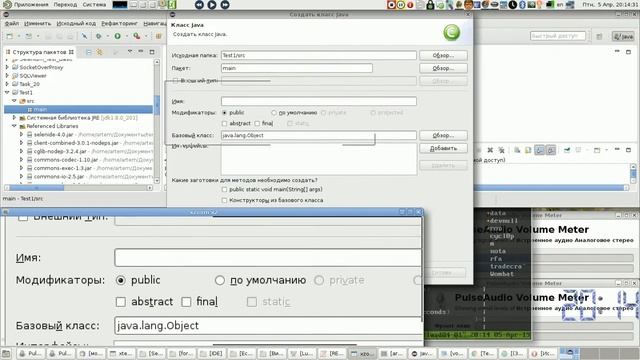
Task: Expand the Task_20 project node
Action: (x=7, y=84)
